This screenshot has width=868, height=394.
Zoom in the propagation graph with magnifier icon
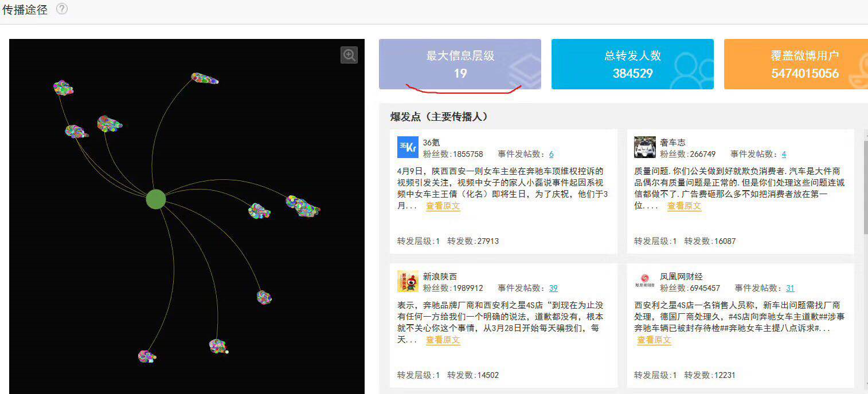click(x=349, y=55)
